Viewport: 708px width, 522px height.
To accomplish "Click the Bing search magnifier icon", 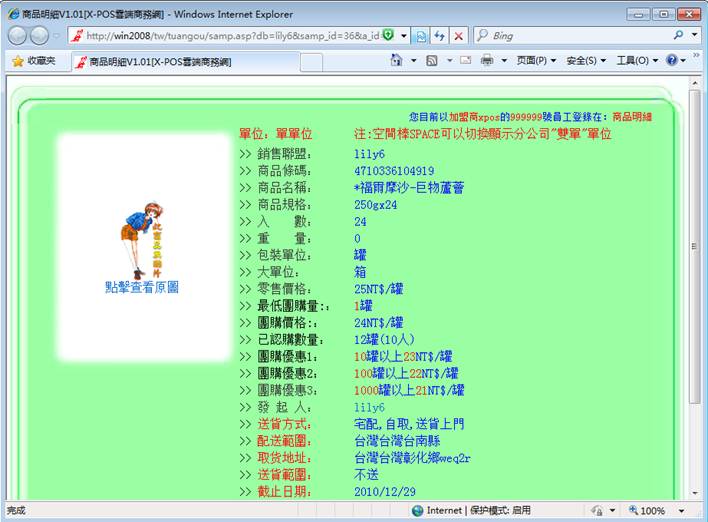I will [679, 35].
